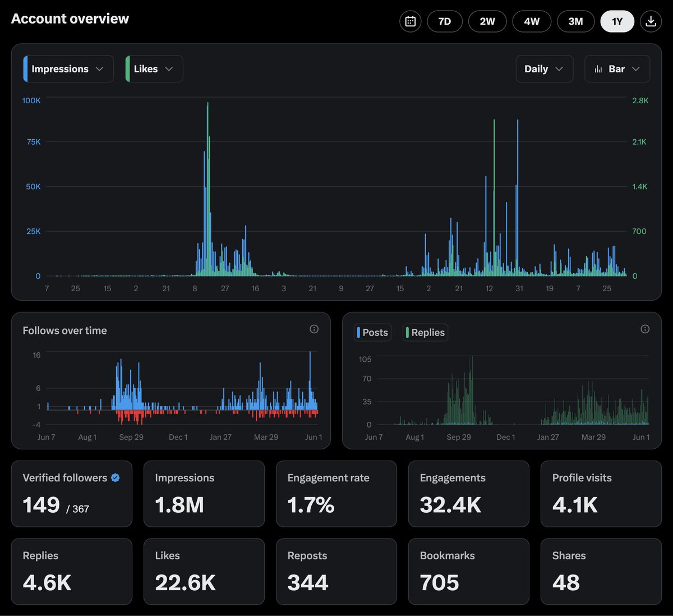Open the Engagements 32.4K card
The height and width of the screenshot is (616, 673).
(x=469, y=494)
